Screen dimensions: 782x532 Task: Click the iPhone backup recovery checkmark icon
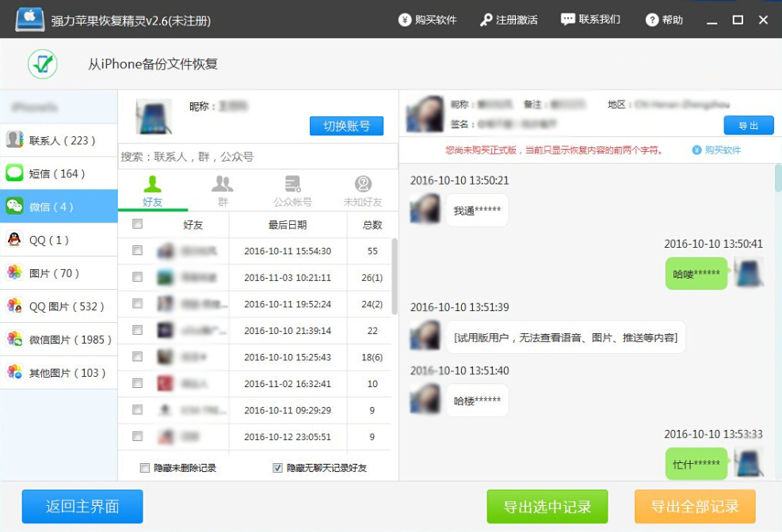pyautogui.click(x=43, y=64)
